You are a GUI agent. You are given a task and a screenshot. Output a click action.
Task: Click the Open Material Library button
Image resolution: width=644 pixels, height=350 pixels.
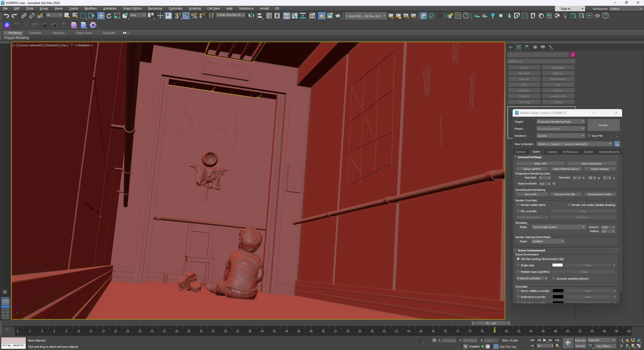click(566, 169)
